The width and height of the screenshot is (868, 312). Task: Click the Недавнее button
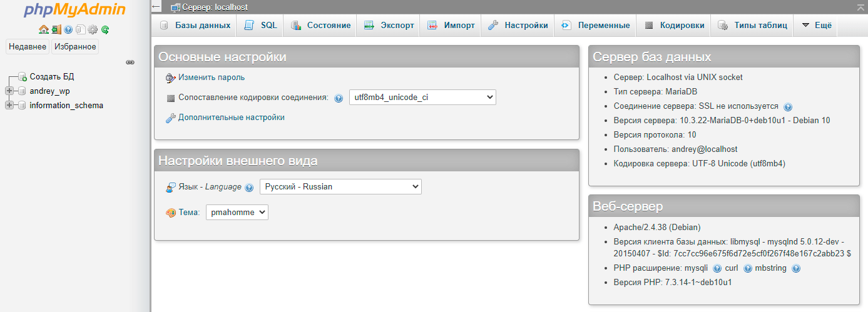27,47
